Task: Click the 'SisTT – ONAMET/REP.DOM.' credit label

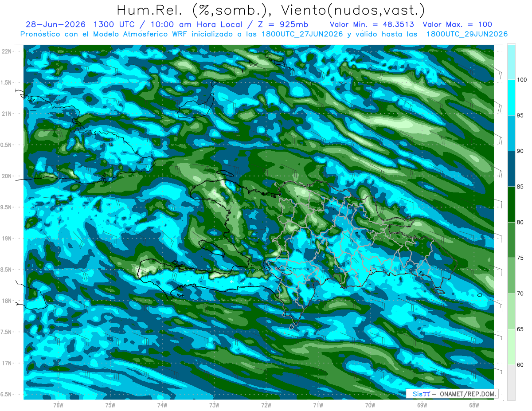Action: pos(453,394)
